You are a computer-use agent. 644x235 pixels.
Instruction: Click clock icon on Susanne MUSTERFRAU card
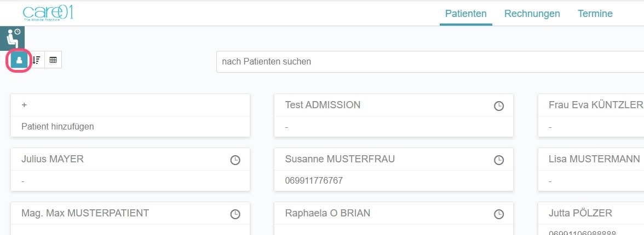click(x=499, y=160)
